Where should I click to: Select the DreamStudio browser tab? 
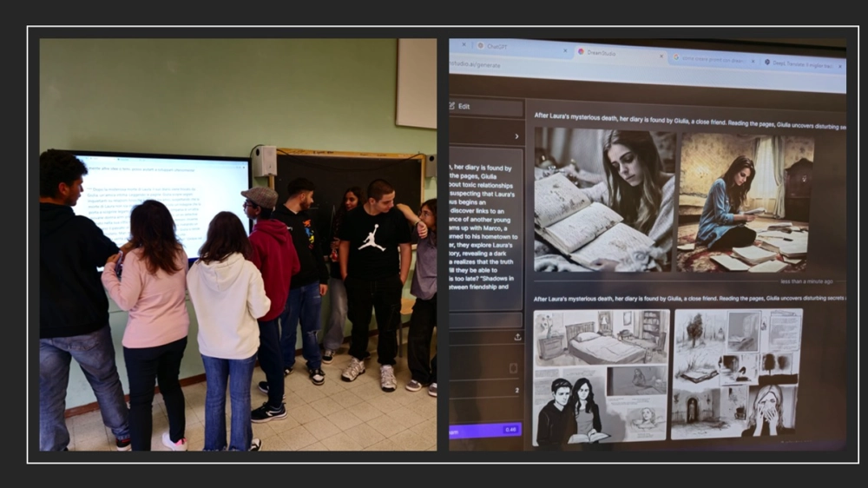coord(608,52)
